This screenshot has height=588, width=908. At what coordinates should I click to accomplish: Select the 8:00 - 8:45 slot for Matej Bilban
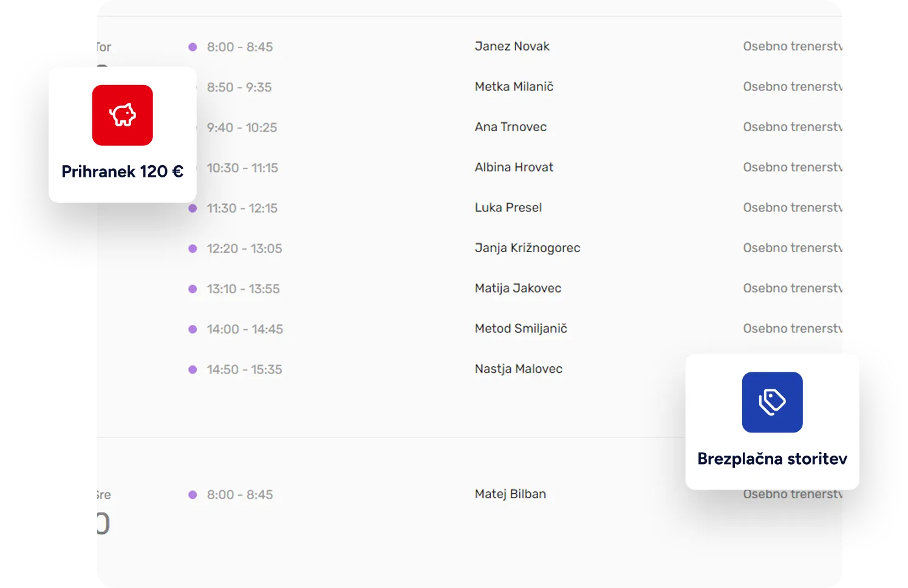[x=240, y=494]
